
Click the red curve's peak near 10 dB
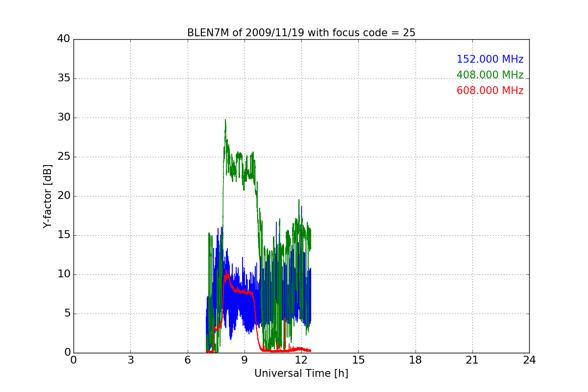point(226,271)
